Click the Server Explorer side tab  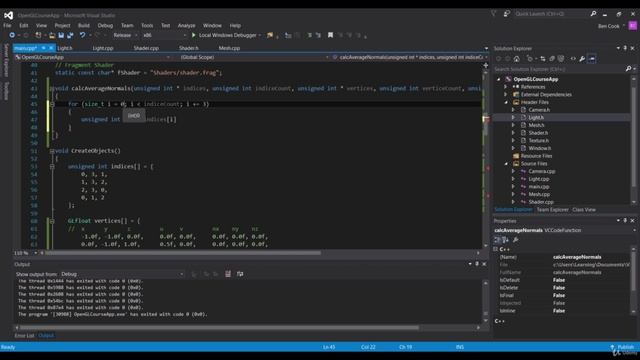(6, 60)
